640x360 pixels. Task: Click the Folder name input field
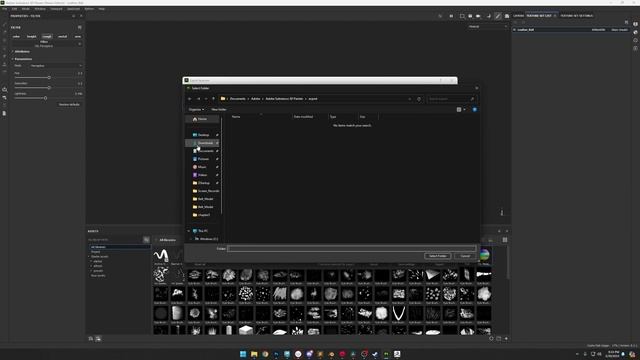[x=351, y=248]
